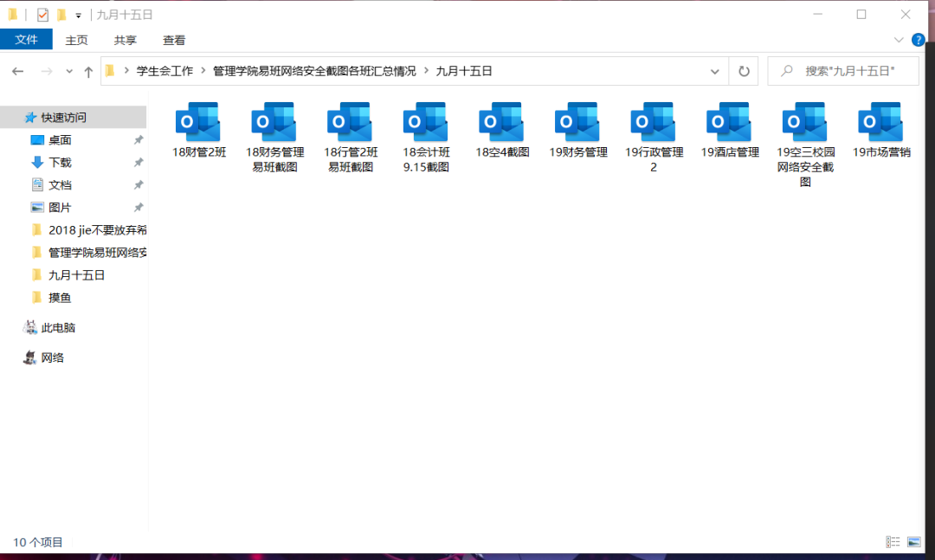Select the 18财务管理易班截图 file icon
Screen dimensions: 935x560
click(274, 123)
